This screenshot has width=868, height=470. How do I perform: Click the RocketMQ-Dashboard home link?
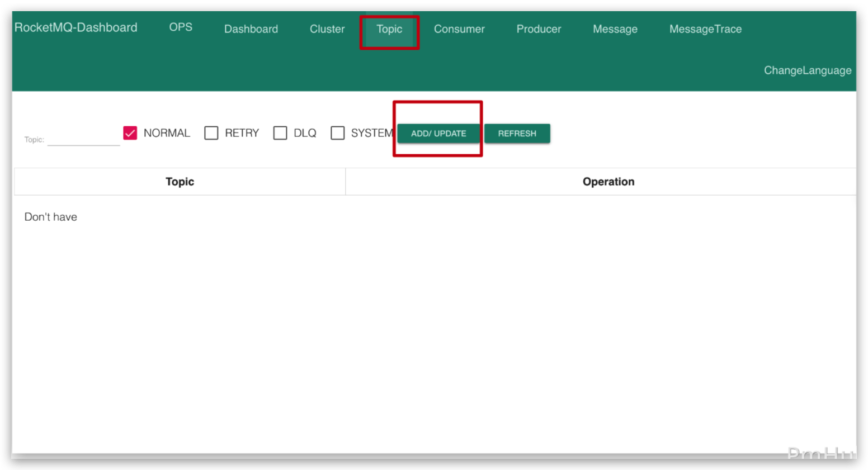76,27
